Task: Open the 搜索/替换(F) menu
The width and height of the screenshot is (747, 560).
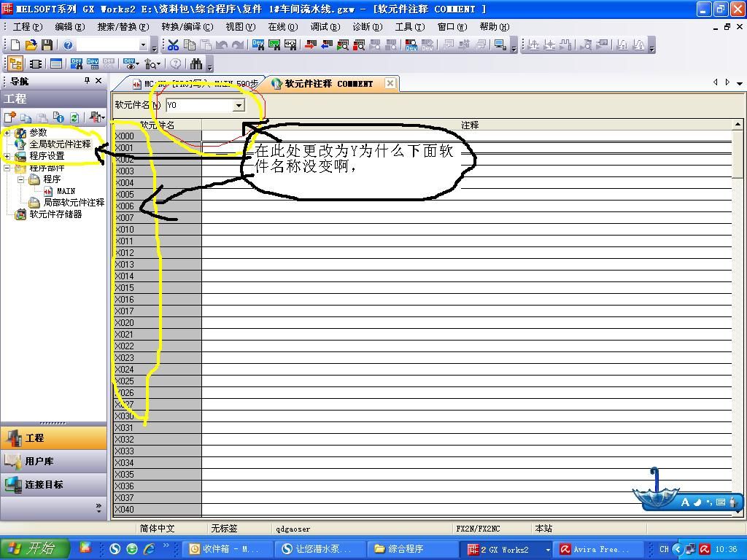Action: click(x=123, y=27)
